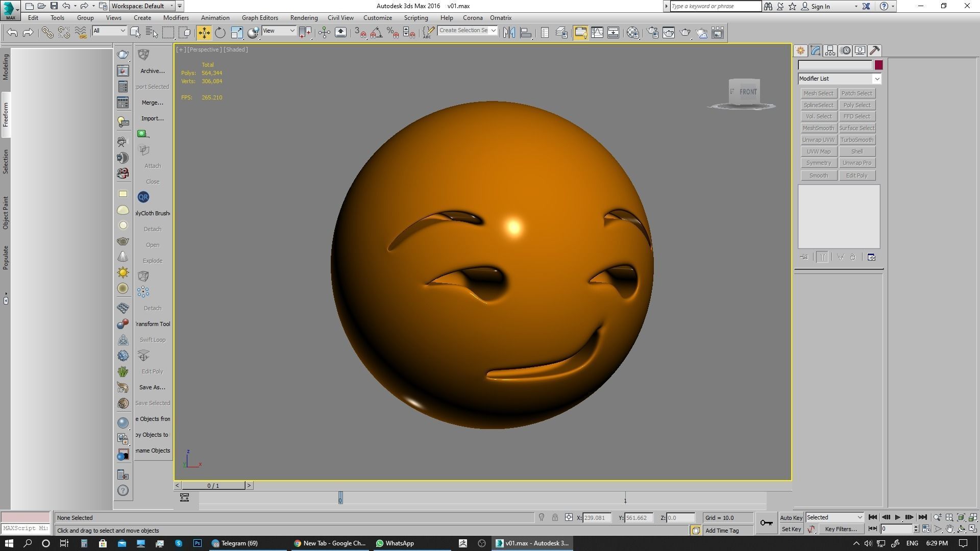This screenshot has width=980, height=551.
Task: Click the Key Filters... button
Action: pos(841,529)
